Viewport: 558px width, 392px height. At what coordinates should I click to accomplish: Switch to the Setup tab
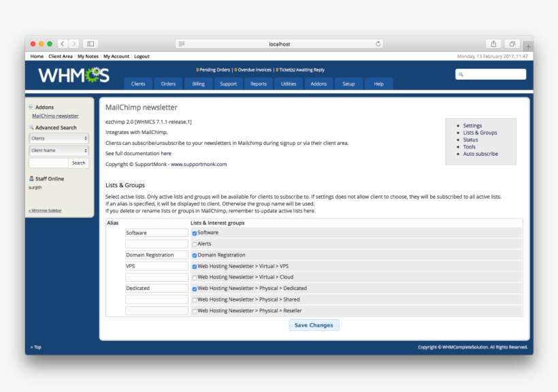click(x=349, y=84)
